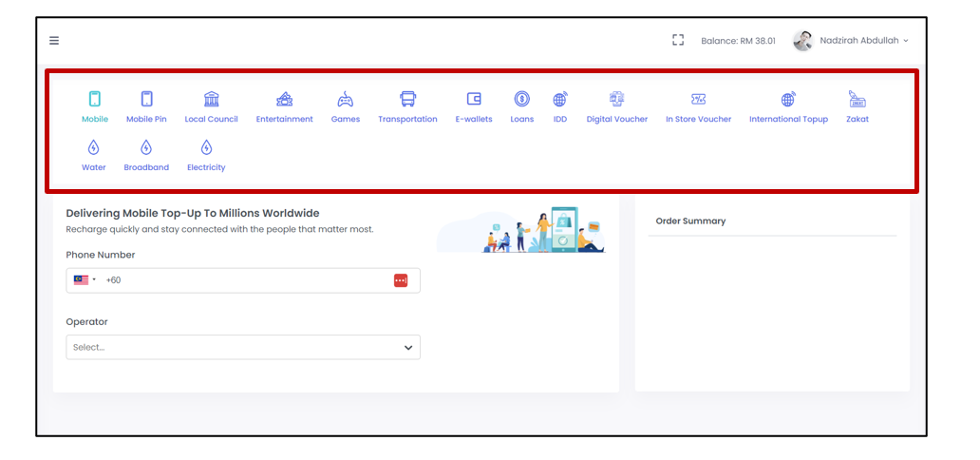
Task: Open the Broadband category icon
Action: coord(145,147)
